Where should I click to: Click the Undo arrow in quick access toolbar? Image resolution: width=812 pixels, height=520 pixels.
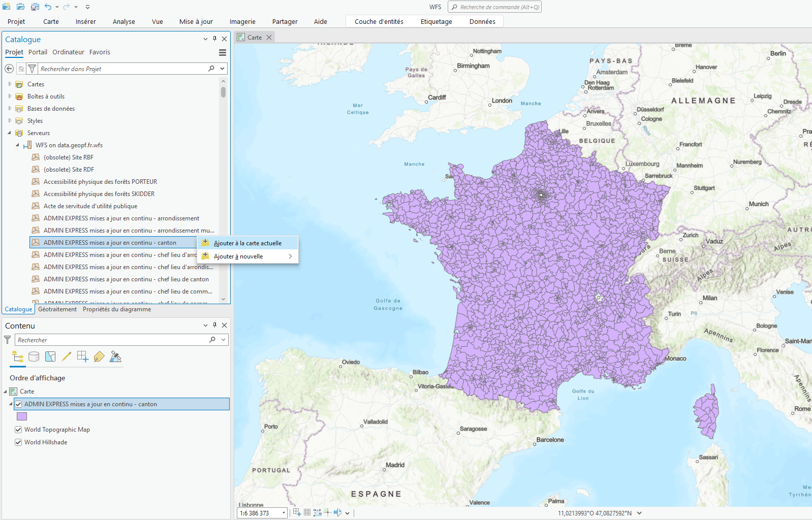pos(48,7)
